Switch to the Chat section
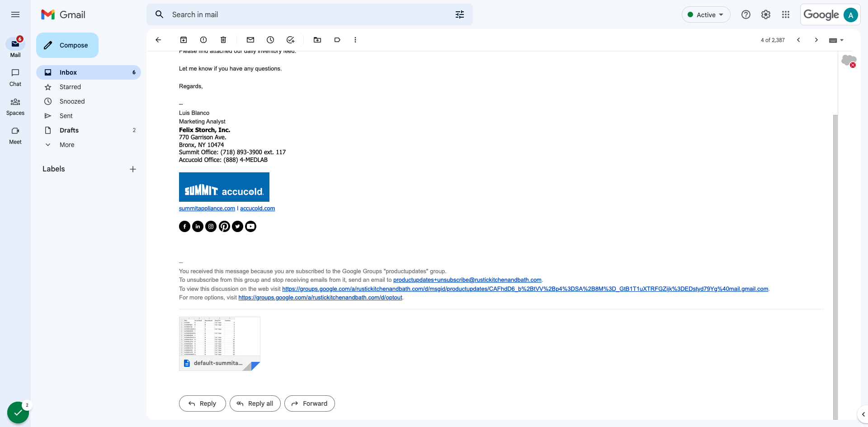Screen dimensions: 868x427 tap(15, 77)
